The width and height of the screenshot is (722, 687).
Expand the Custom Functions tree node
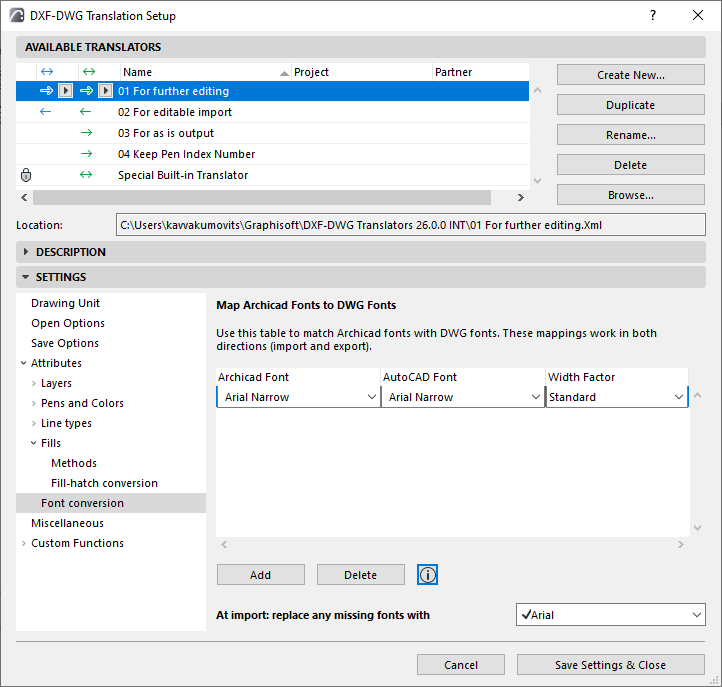(24, 543)
